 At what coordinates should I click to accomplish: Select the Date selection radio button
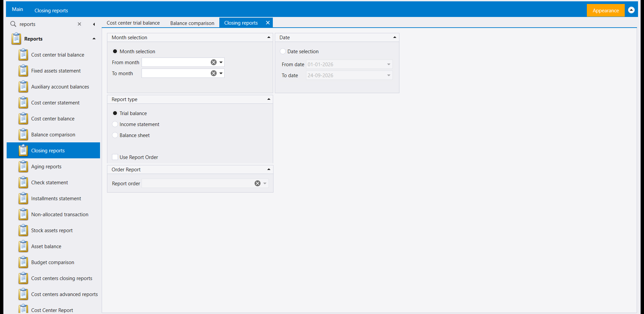pyautogui.click(x=283, y=51)
